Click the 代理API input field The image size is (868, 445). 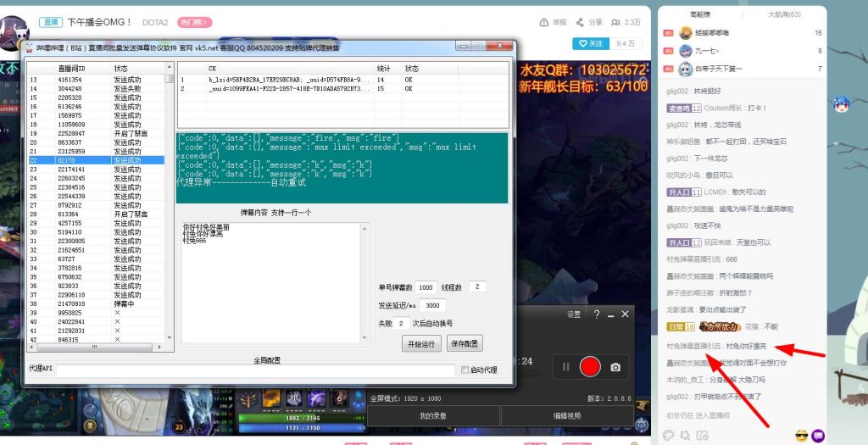tap(255, 370)
